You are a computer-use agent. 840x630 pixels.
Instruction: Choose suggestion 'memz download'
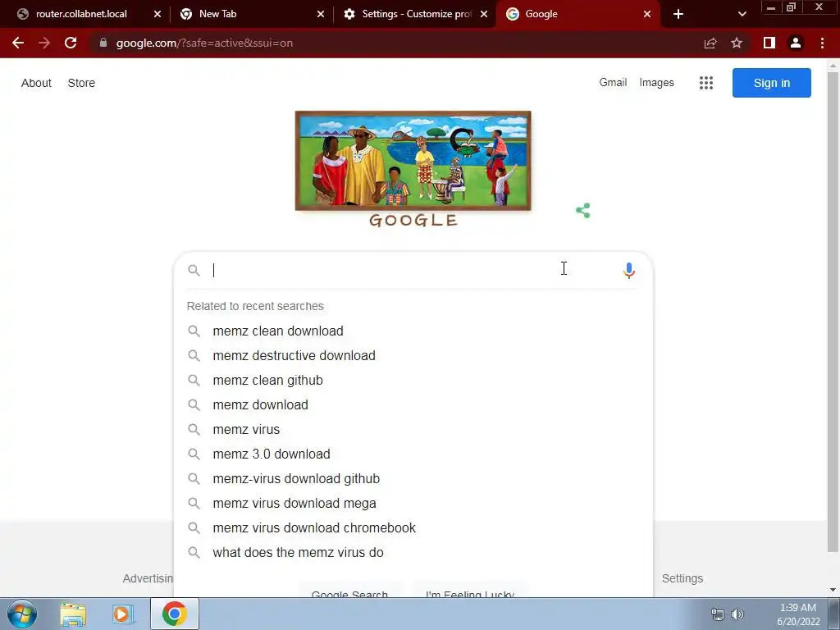pos(413,405)
